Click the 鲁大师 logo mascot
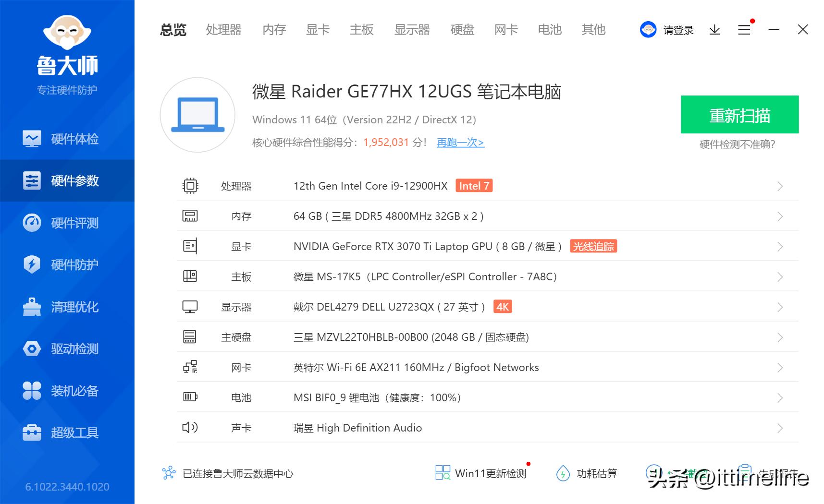 point(67,32)
